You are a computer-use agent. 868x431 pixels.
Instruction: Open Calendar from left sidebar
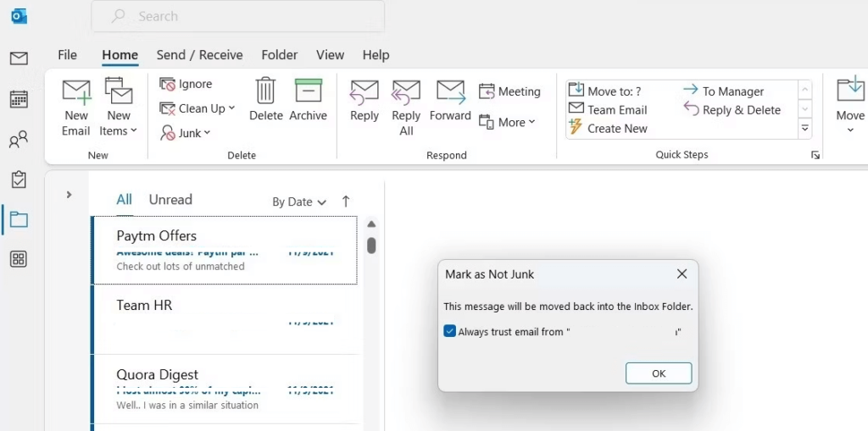click(x=19, y=99)
